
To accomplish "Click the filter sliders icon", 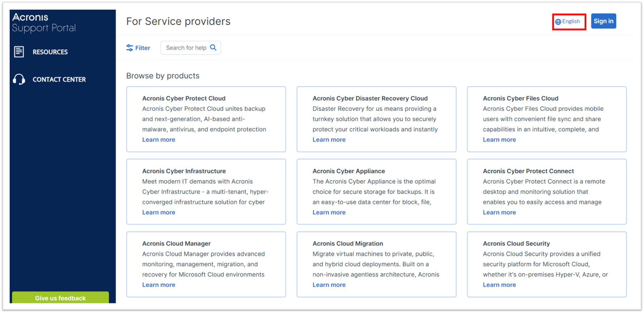I will 130,48.
